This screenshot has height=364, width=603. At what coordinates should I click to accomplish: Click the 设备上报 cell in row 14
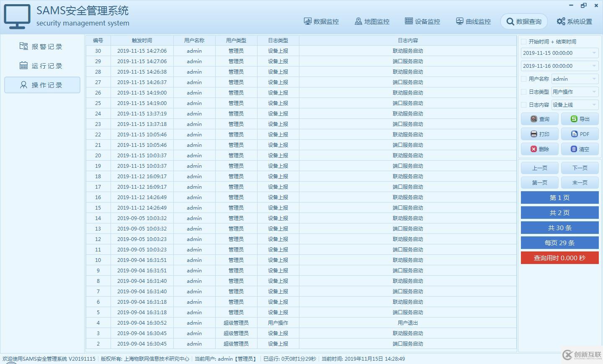tap(278, 218)
